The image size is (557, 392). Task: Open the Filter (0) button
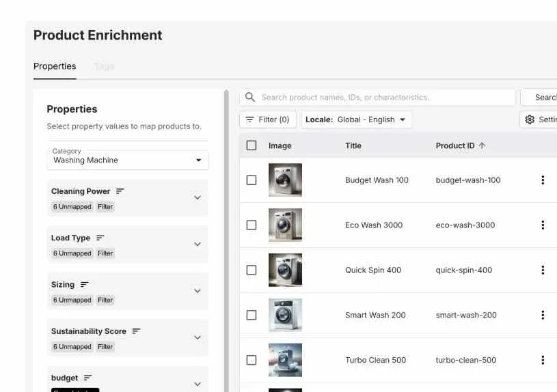pos(268,120)
